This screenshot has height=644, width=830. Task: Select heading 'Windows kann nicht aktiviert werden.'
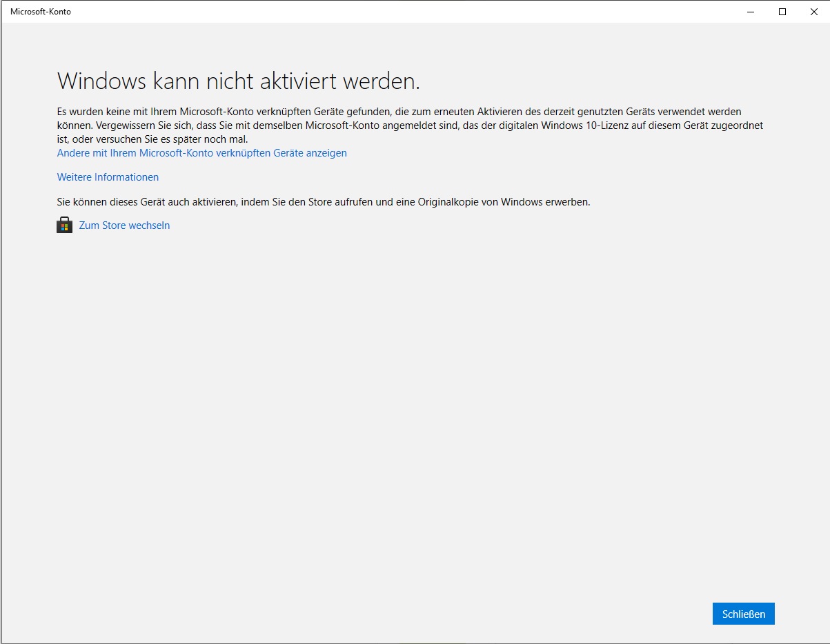click(239, 81)
